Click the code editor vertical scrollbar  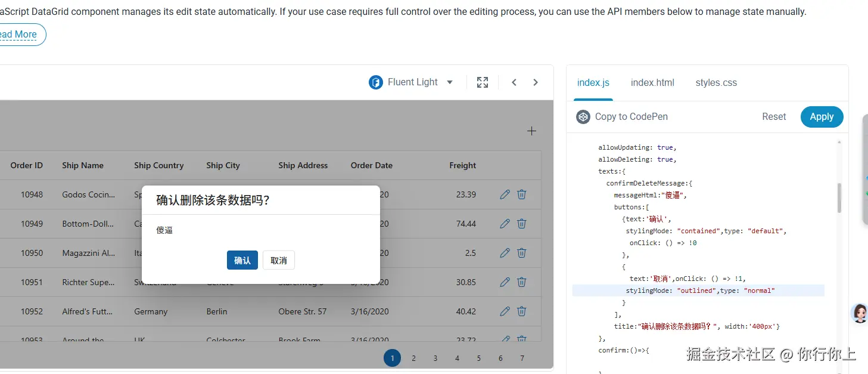[x=839, y=198]
